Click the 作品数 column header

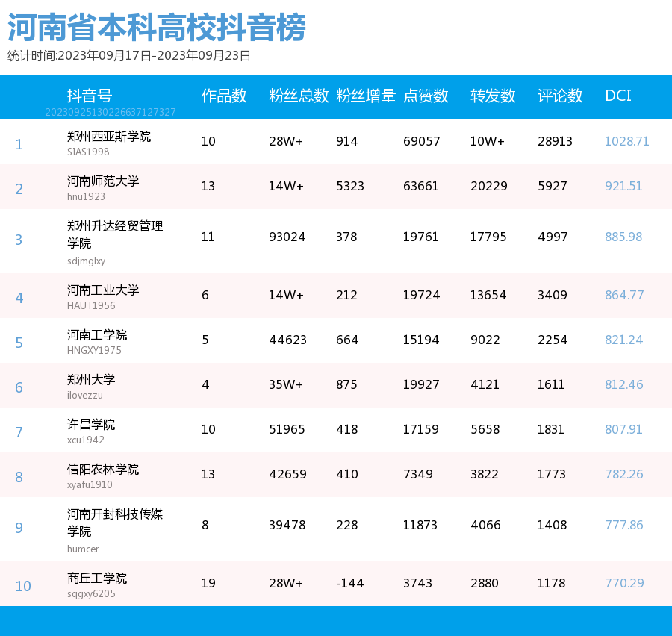point(224,96)
